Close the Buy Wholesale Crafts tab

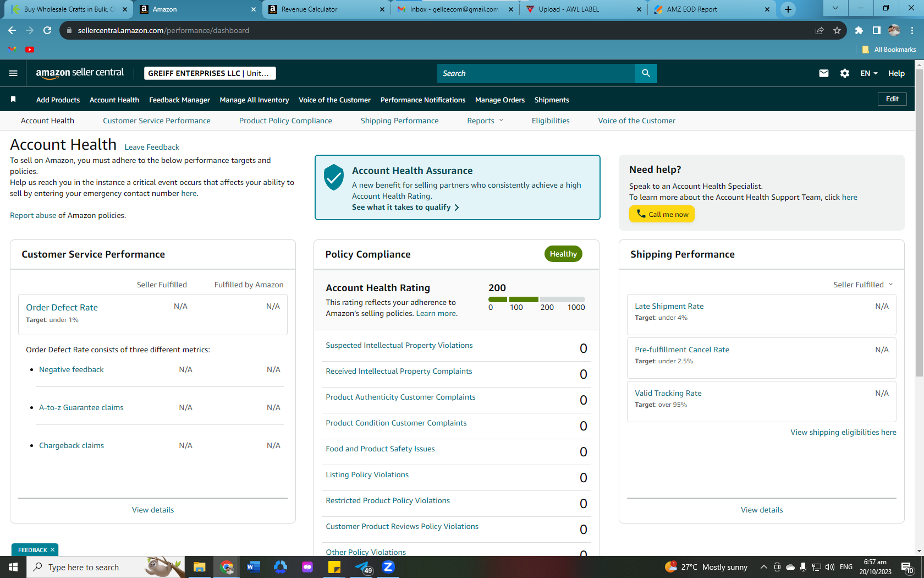(125, 9)
